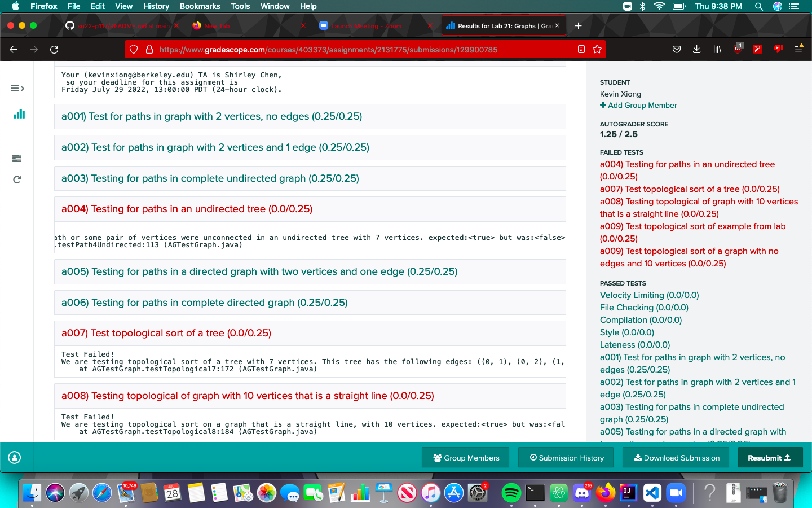
Task: Open the History menu in menu bar
Action: tap(156, 6)
